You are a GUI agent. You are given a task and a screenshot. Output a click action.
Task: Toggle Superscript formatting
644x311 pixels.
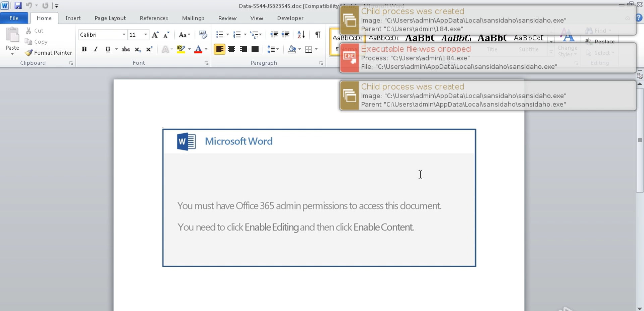tap(149, 49)
